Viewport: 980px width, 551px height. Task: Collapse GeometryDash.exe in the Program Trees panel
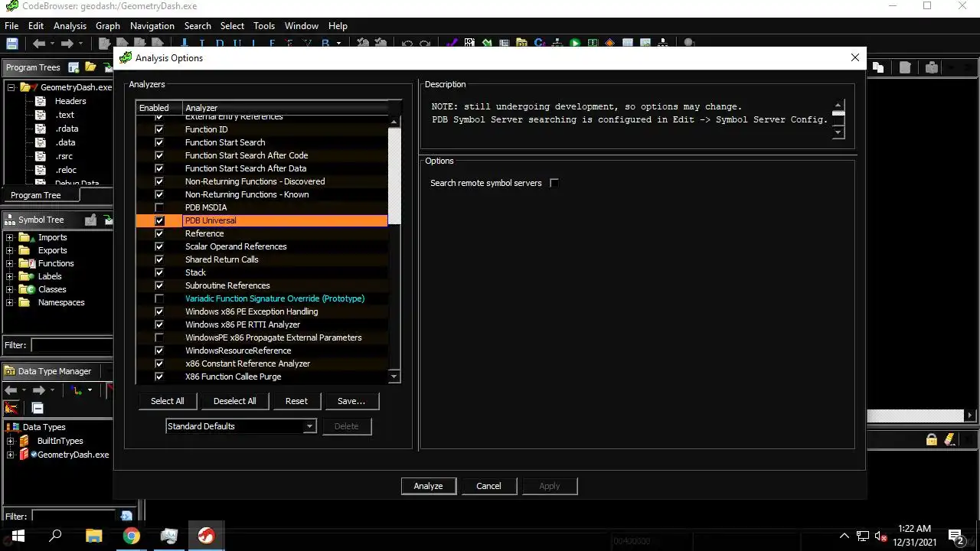click(x=11, y=87)
